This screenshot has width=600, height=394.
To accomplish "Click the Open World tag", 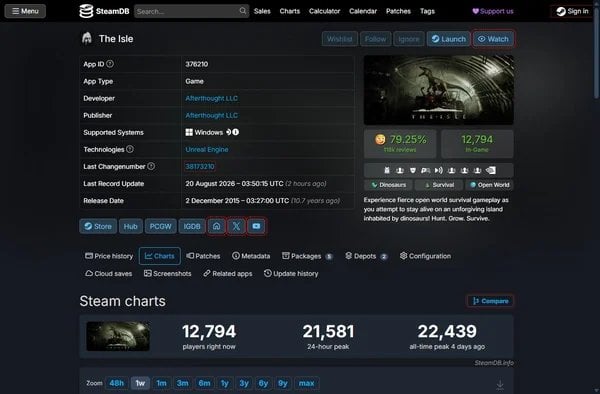I will pos(489,185).
